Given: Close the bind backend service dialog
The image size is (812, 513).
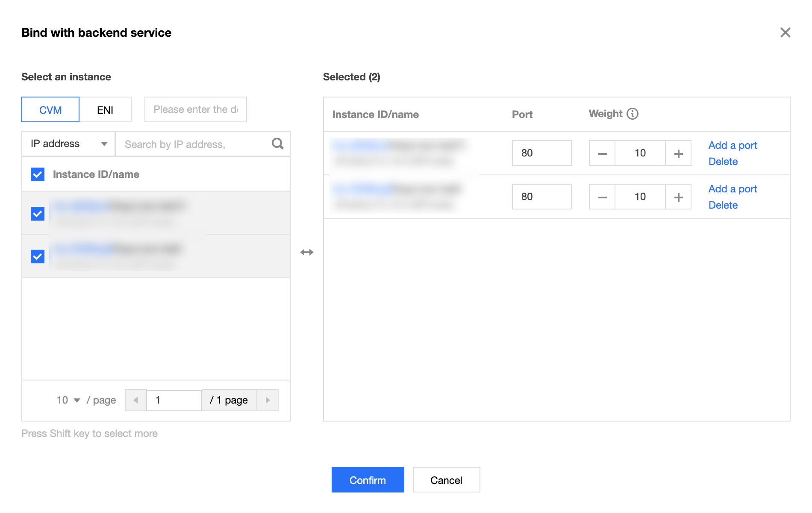Looking at the screenshot, I should [785, 32].
